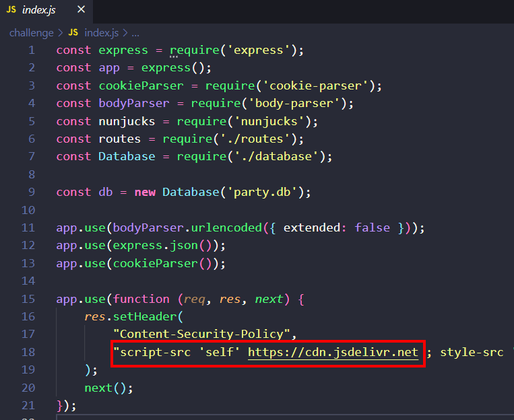Click the './routes' require path
Viewport: 514px width, 420px height.
[258, 139]
